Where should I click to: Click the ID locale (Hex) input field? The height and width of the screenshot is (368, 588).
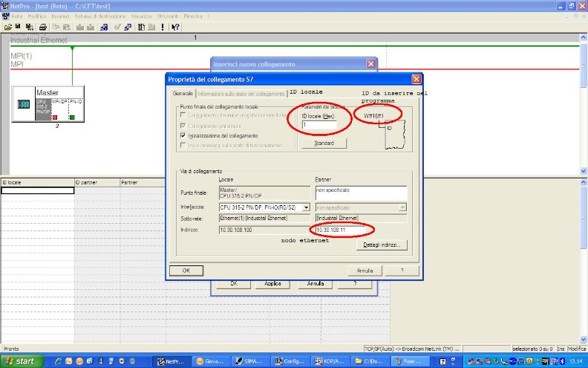tap(319, 125)
